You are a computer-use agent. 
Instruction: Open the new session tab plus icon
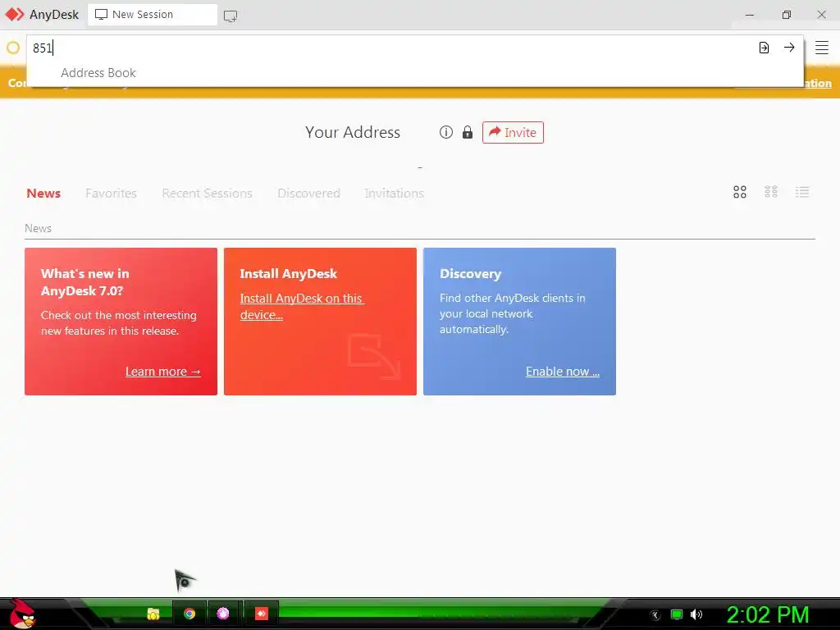pyautogui.click(x=231, y=16)
